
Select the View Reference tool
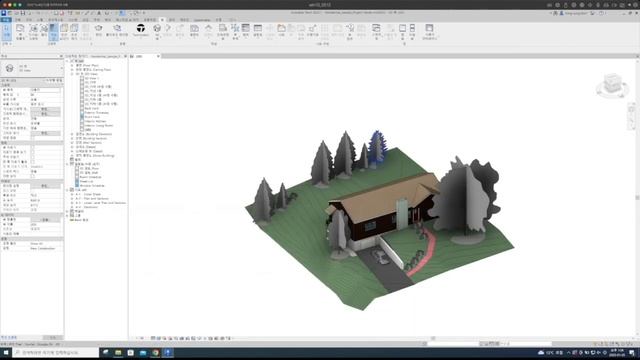[350, 31]
